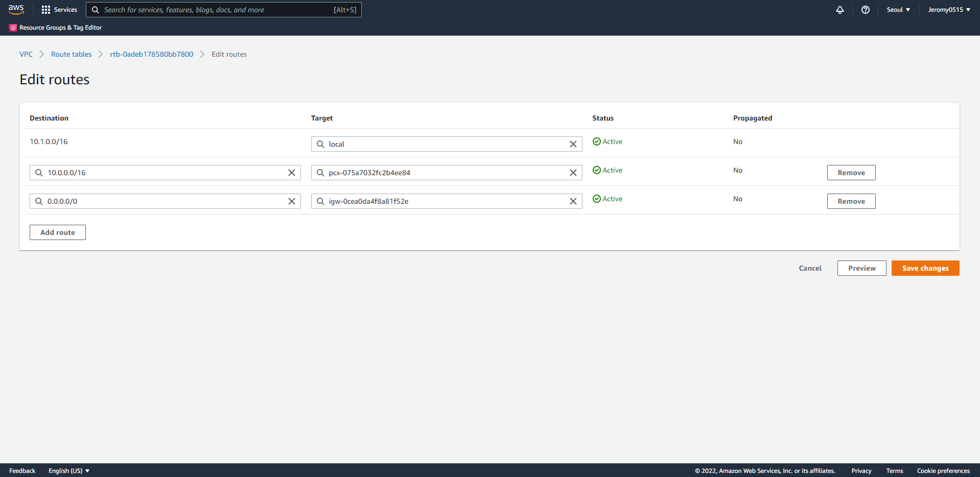
Task: Open the help question mark icon
Action: [866, 10]
